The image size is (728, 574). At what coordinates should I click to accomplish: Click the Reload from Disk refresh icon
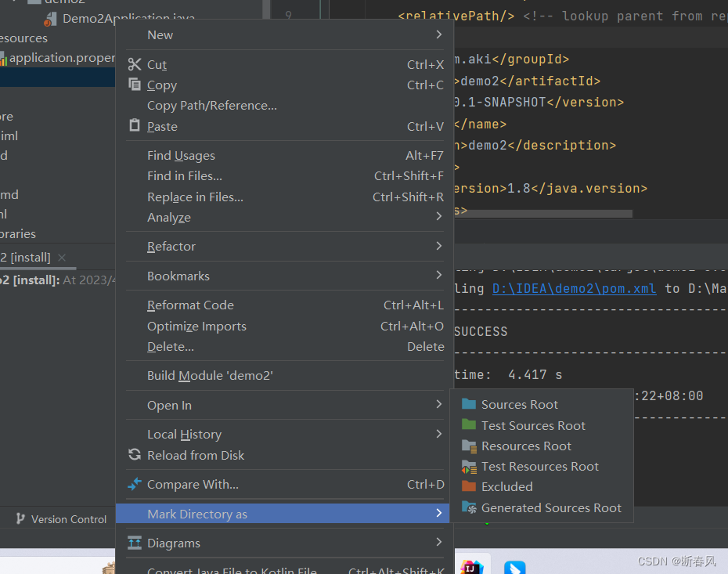coord(136,455)
